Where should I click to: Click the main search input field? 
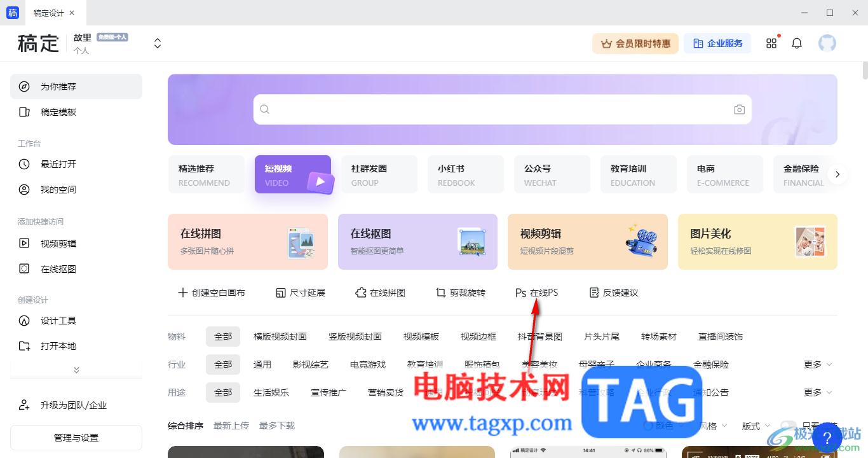502,109
